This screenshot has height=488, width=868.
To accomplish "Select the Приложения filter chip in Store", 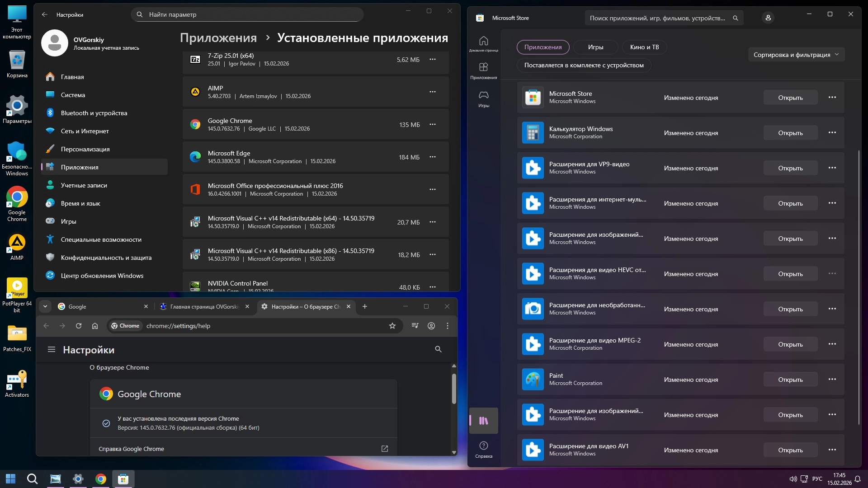I will 542,47.
